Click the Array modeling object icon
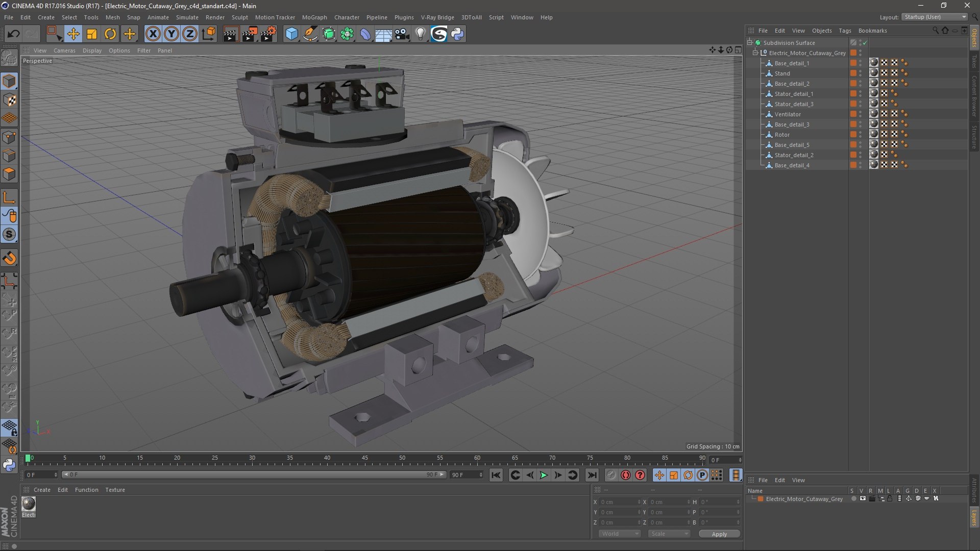This screenshot has width=980, height=551. pyautogui.click(x=347, y=34)
